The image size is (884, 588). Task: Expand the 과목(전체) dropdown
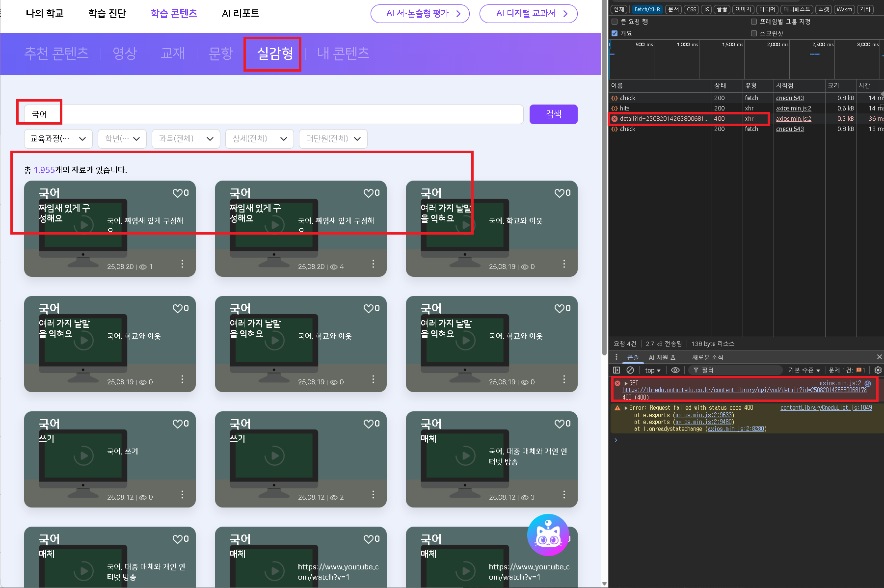pyautogui.click(x=186, y=139)
